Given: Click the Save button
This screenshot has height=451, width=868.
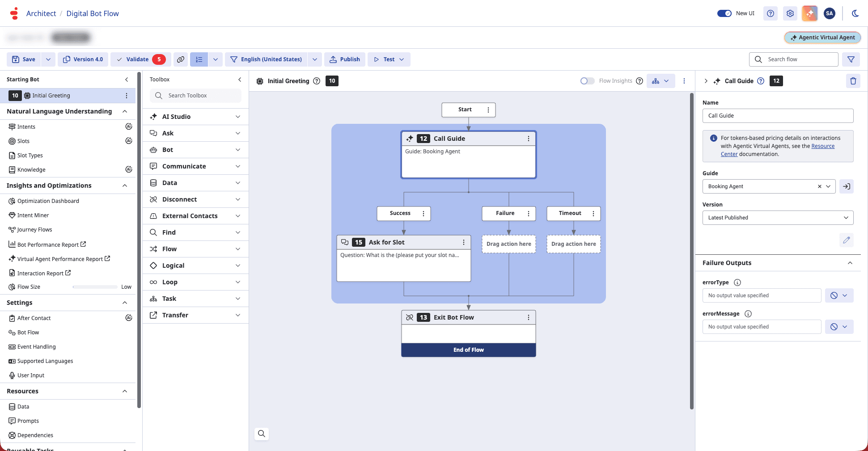Looking at the screenshot, I should (24, 59).
